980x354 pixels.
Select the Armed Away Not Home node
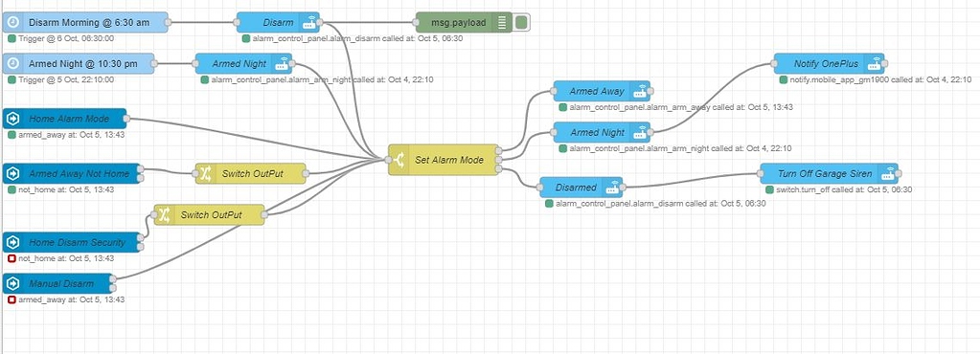72,173
